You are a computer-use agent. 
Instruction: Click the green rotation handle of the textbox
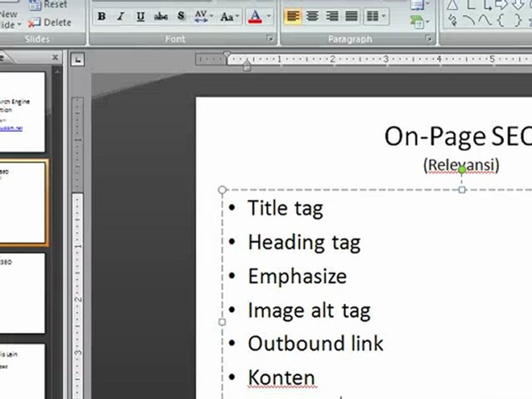coord(462,170)
